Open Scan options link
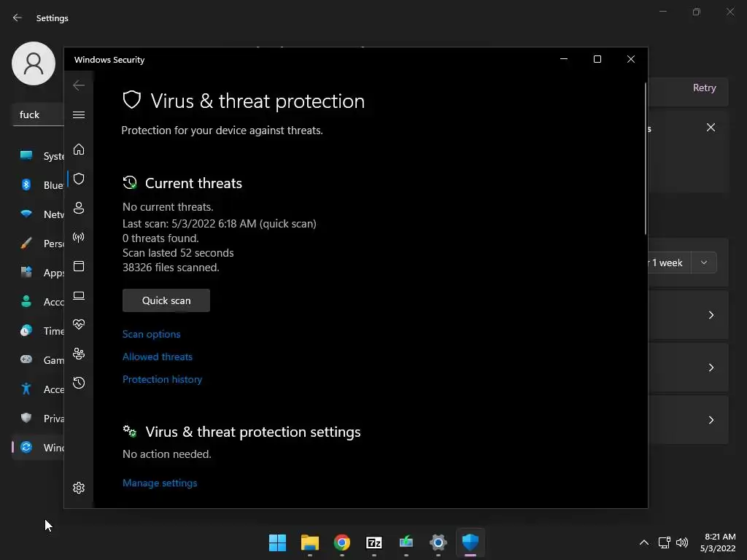Viewport: 747px width, 560px height. 152,334
